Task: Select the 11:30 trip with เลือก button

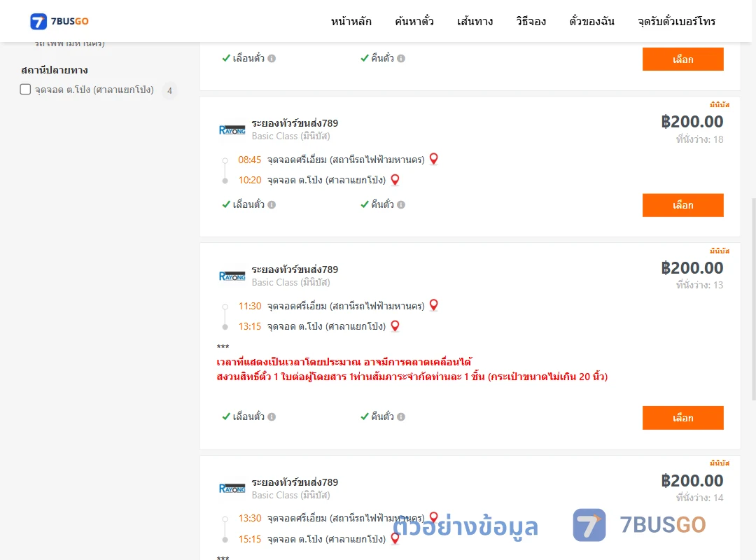Action: tap(682, 418)
